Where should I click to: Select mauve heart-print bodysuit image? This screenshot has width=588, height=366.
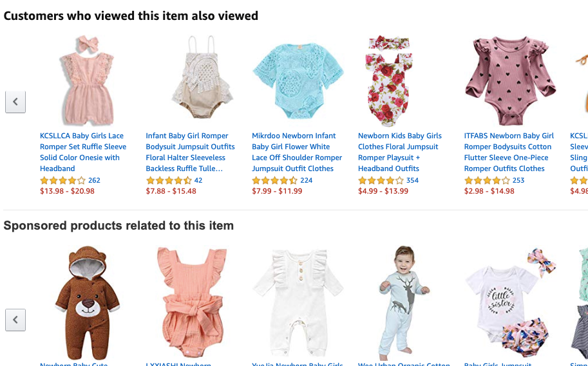coord(510,80)
